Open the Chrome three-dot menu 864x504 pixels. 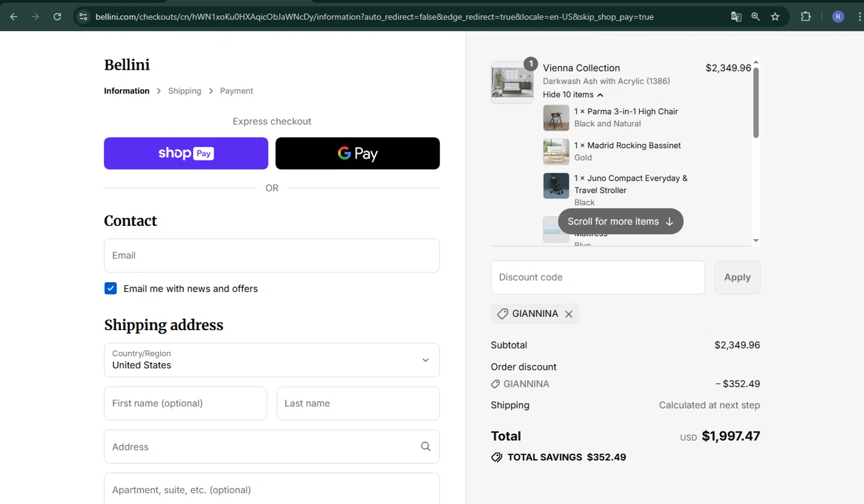pyautogui.click(x=859, y=17)
